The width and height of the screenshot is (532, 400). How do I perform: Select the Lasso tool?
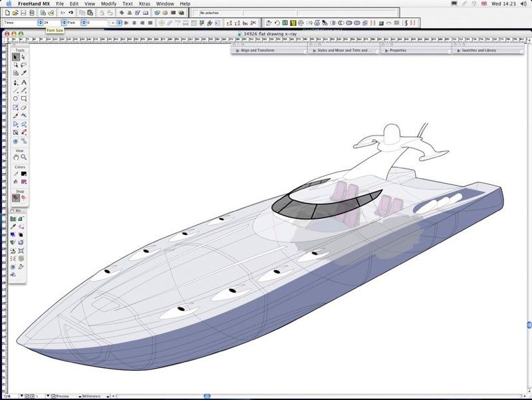tap(24, 65)
